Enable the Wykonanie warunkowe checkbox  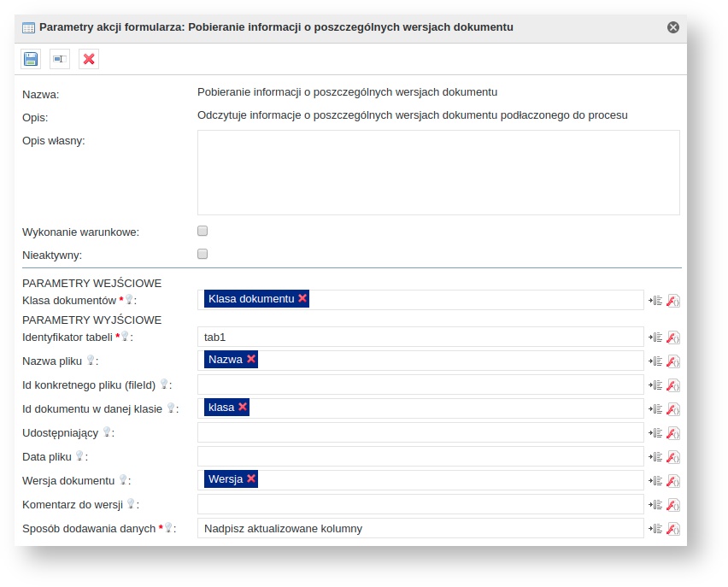[203, 231]
